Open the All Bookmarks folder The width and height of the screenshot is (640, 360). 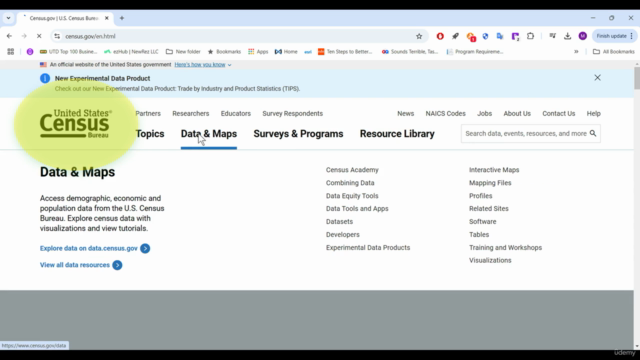point(613,51)
